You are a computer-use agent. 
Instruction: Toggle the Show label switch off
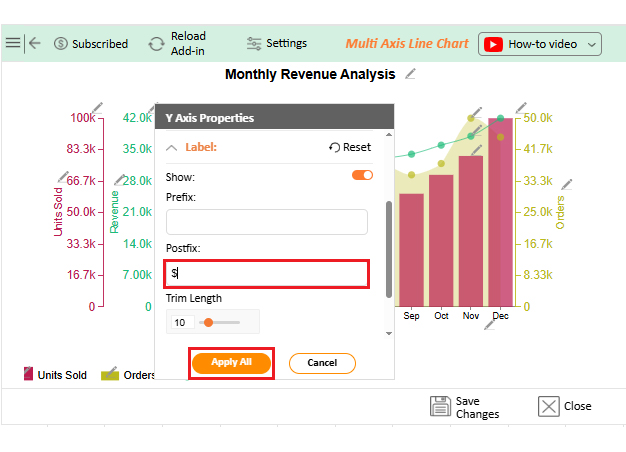(x=362, y=176)
